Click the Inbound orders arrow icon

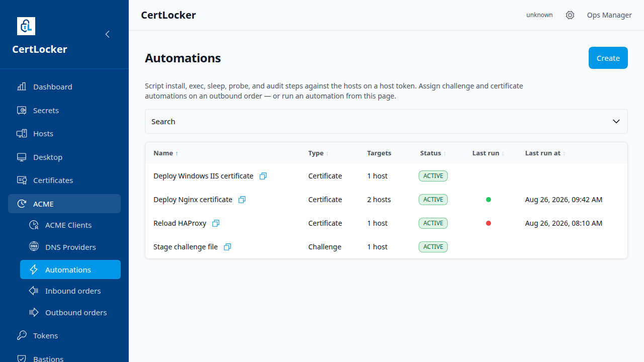pos(34,291)
